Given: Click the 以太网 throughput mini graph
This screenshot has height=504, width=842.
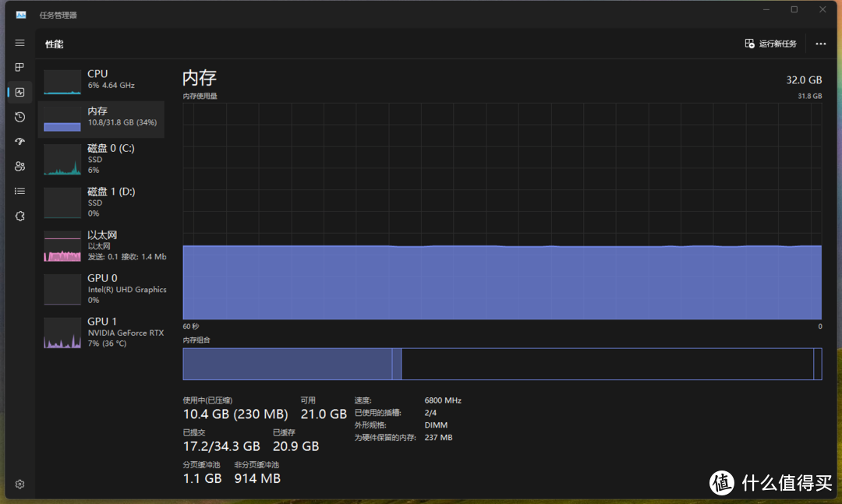Looking at the screenshot, I should pyautogui.click(x=62, y=246).
